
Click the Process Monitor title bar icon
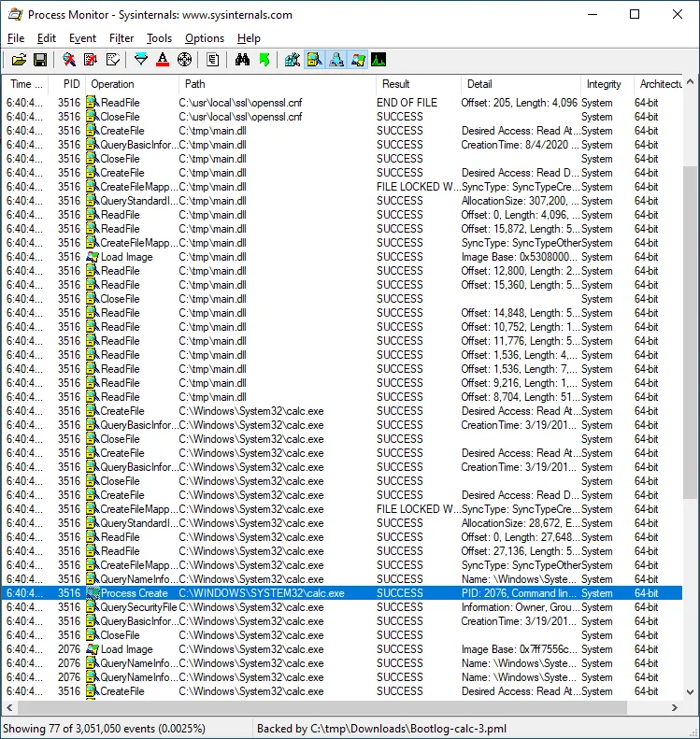click(x=16, y=15)
